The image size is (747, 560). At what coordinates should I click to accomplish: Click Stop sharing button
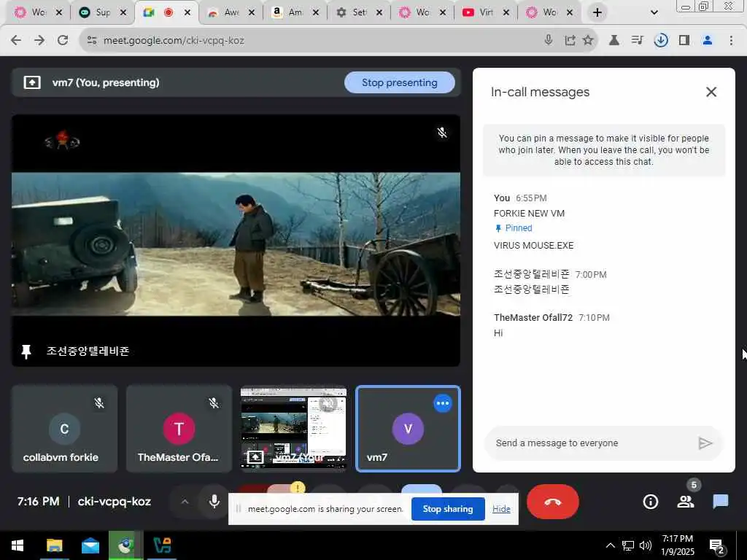pos(448,508)
